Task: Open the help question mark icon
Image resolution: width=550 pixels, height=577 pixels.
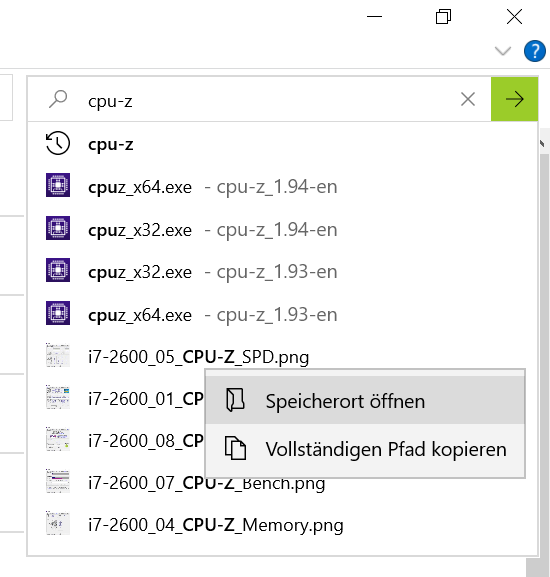Action: (x=535, y=51)
